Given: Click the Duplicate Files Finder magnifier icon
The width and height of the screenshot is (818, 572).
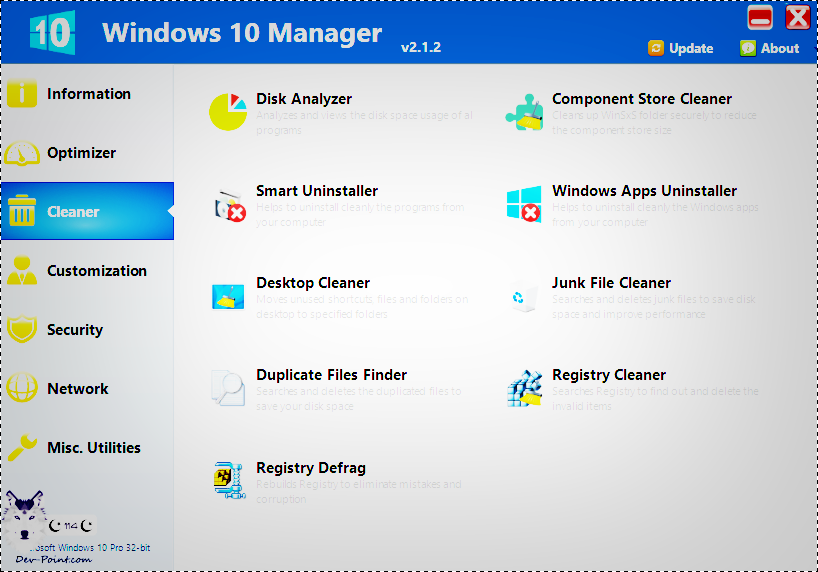Looking at the screenshot, I should 228,387.
